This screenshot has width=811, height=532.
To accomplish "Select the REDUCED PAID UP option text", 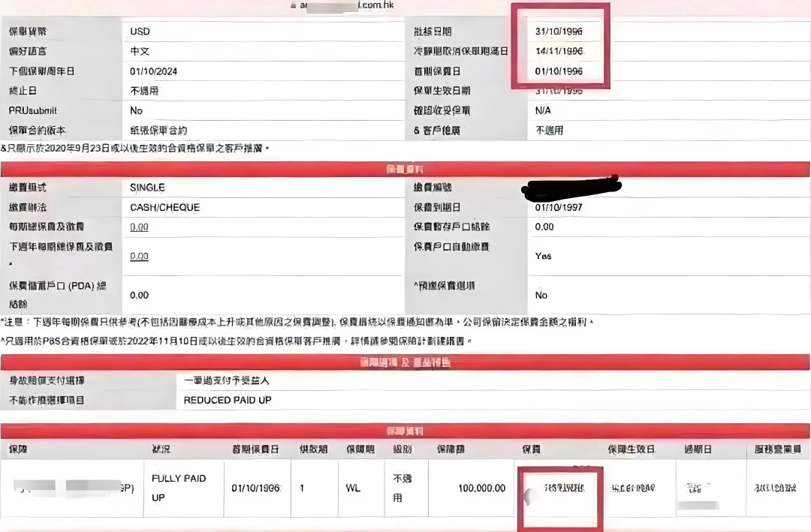I will tap(228, 400).
